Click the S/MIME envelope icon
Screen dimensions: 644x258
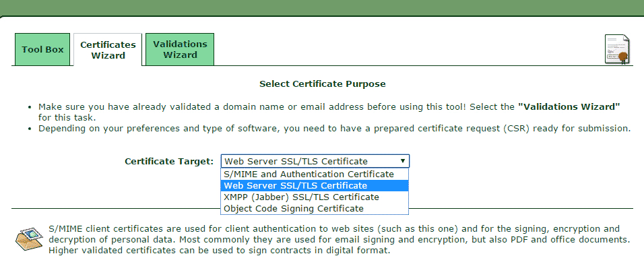coord(29,240)
